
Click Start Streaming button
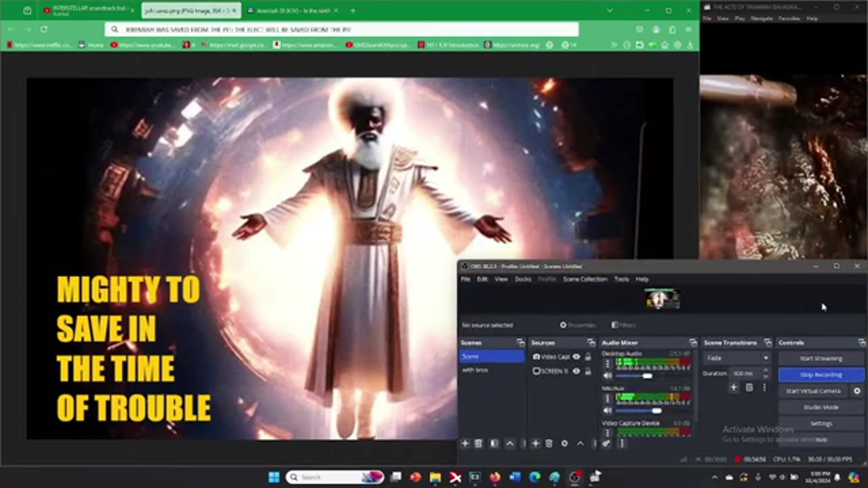click(x=821, y=359)
